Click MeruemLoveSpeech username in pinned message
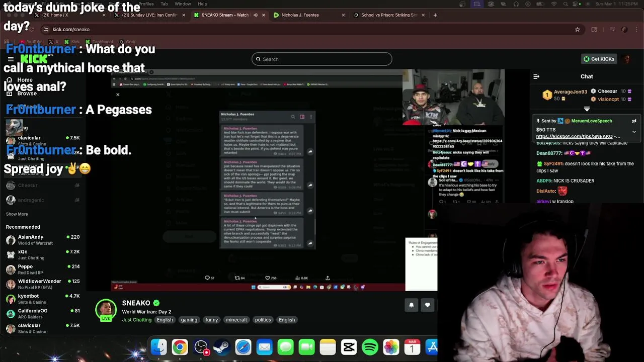This screenshot has width=644, height=362. coord(591,121)
